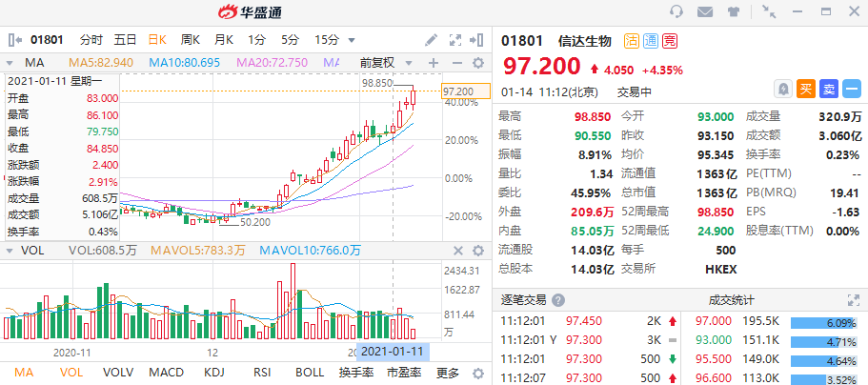Expand the MA main indicator dropdown
The width and height of the screenshot is (868, 385).
click(10, 63)
